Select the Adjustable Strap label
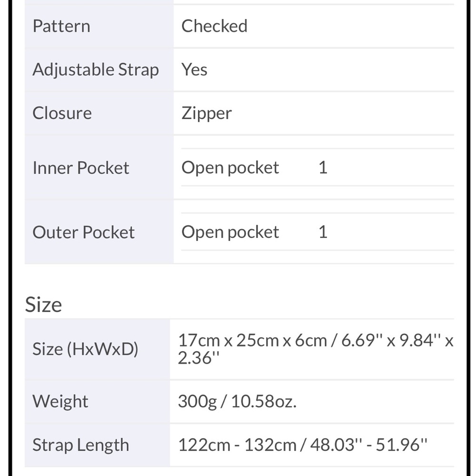The height and width of the screenshot is (476, 476). [x=96, y=70]
